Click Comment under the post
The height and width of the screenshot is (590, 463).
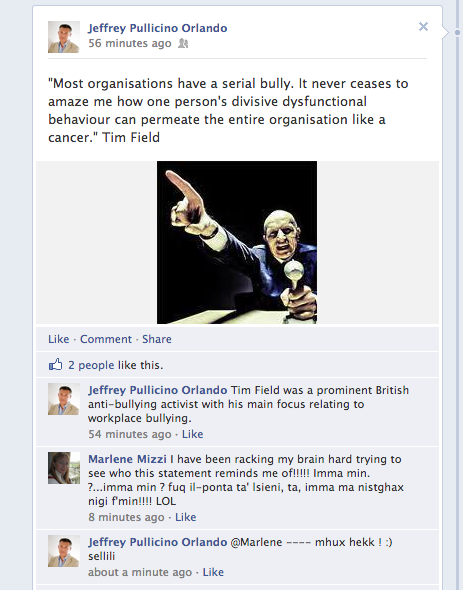tap(106, 339)
